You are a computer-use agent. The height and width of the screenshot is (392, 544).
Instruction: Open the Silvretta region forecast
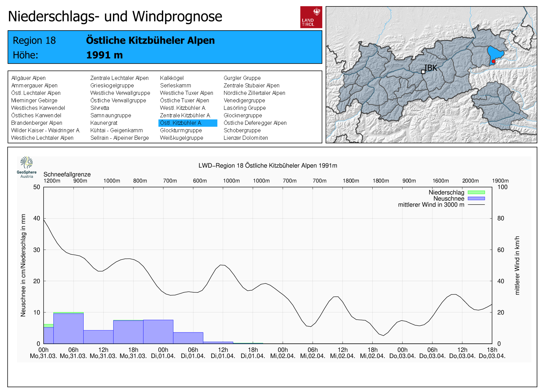100,108
